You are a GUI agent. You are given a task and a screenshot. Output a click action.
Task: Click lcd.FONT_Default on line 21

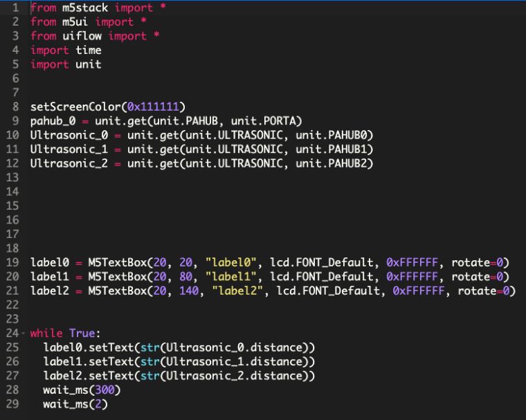(328, 291)
